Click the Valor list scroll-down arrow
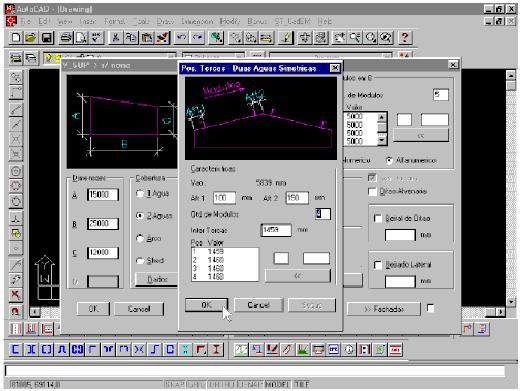This screenshot has width=520, height=391. click(x=382, y=141)
